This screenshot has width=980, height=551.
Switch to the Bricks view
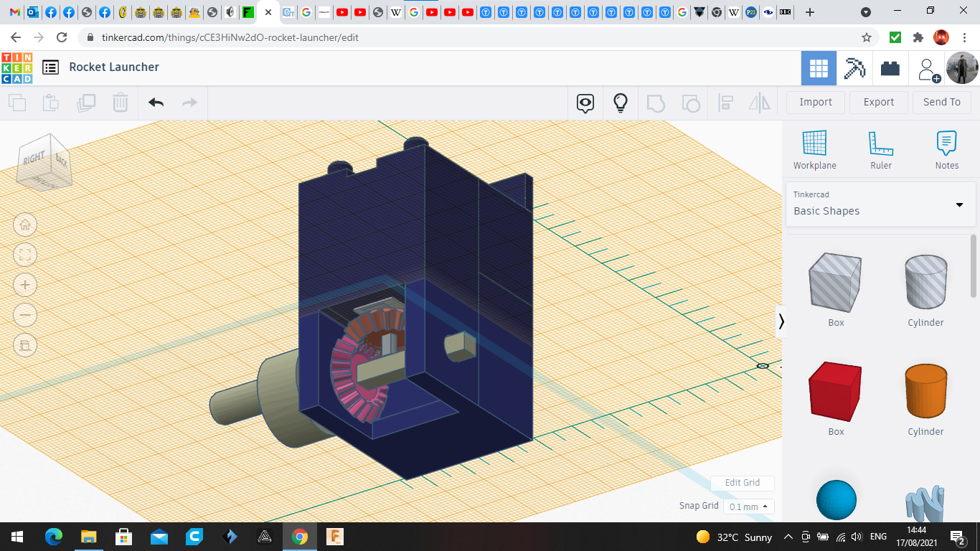click(890, 68)
